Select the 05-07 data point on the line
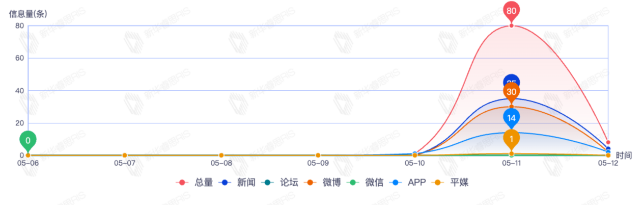This screenshot has height=205, width=644. tap(125, 155)
